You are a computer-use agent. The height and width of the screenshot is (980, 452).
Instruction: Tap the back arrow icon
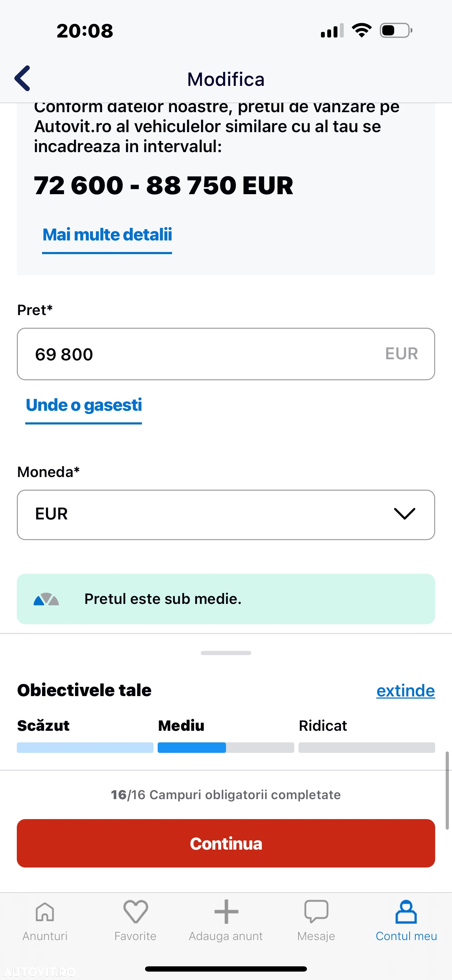(x=22, y=79)
